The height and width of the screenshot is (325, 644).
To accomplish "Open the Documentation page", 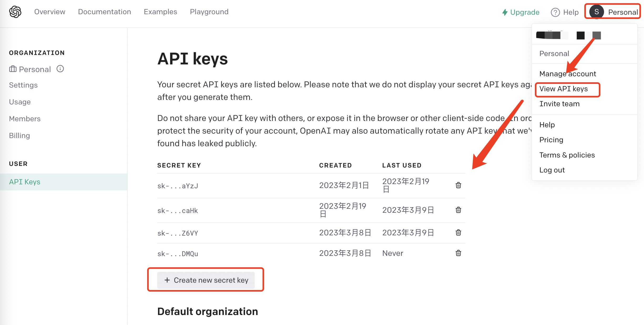I will click(104, 12).
